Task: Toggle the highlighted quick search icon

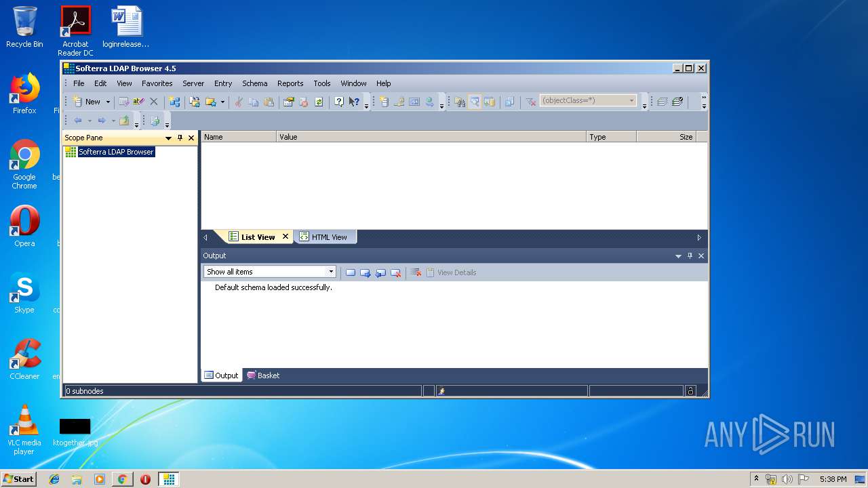Action: (x=475, y=102)
